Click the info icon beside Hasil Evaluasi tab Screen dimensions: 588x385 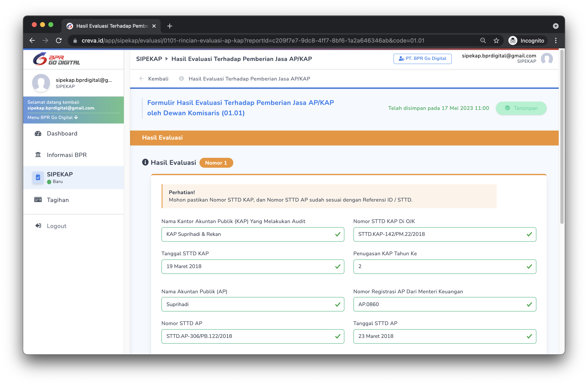point(181,78)
